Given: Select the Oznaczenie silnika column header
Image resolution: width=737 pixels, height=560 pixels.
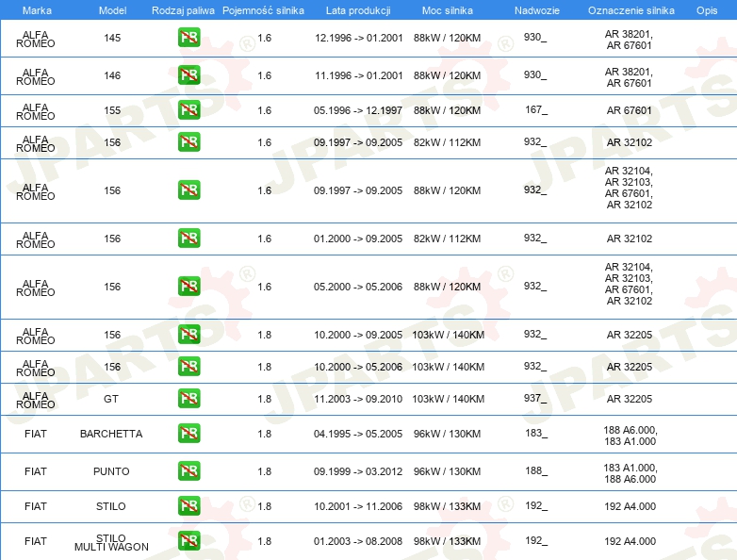Looking at the screenshot, I should click(631, 9).
